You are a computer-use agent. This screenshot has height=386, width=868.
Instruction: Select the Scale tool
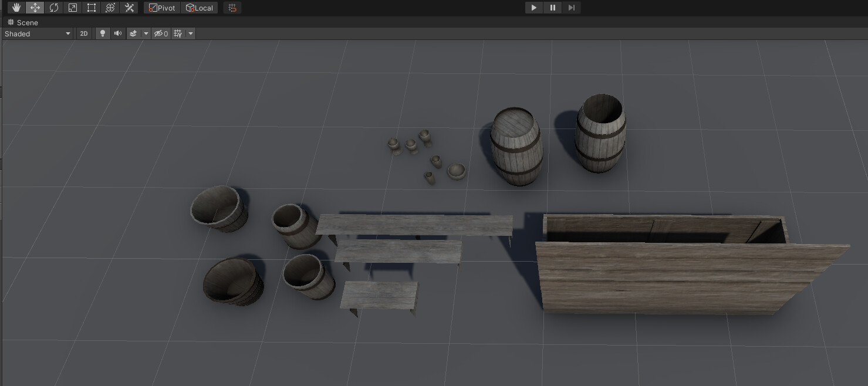pyautogui.click(x=73, y=7)
